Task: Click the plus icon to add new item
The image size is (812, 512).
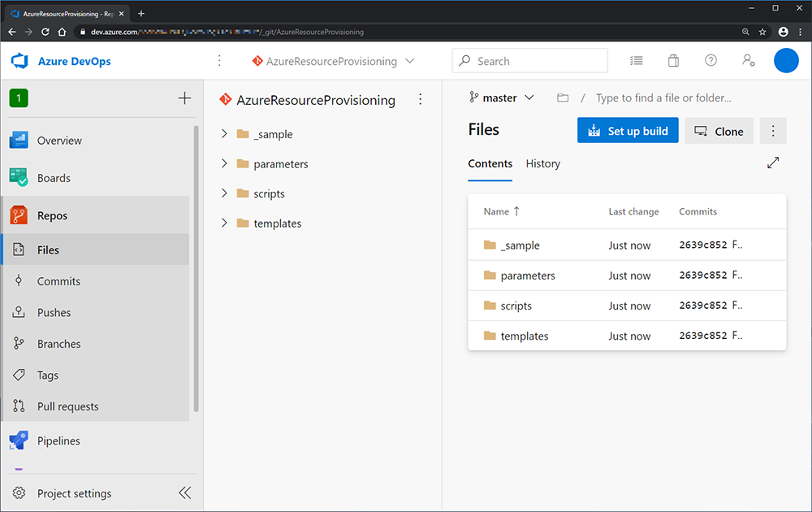Action: (184, 98)
